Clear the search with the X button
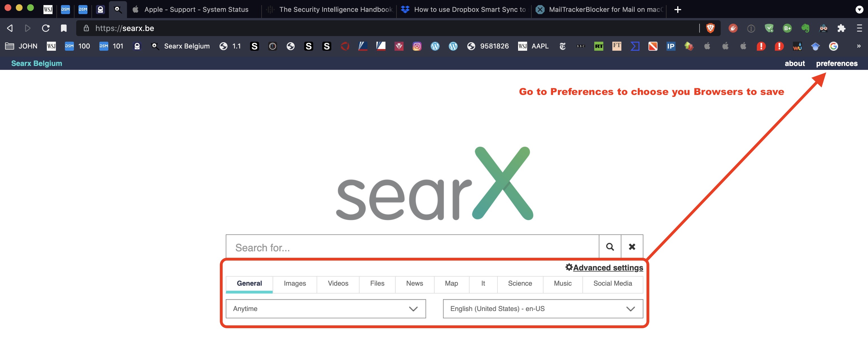Screen dimensions: 868x351 tap(632, 247)
